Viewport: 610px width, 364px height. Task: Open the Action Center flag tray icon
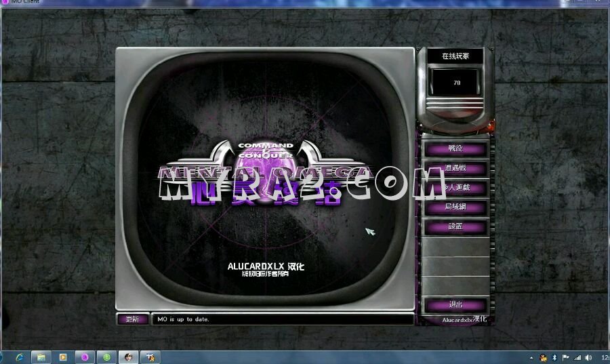point(566,357)
